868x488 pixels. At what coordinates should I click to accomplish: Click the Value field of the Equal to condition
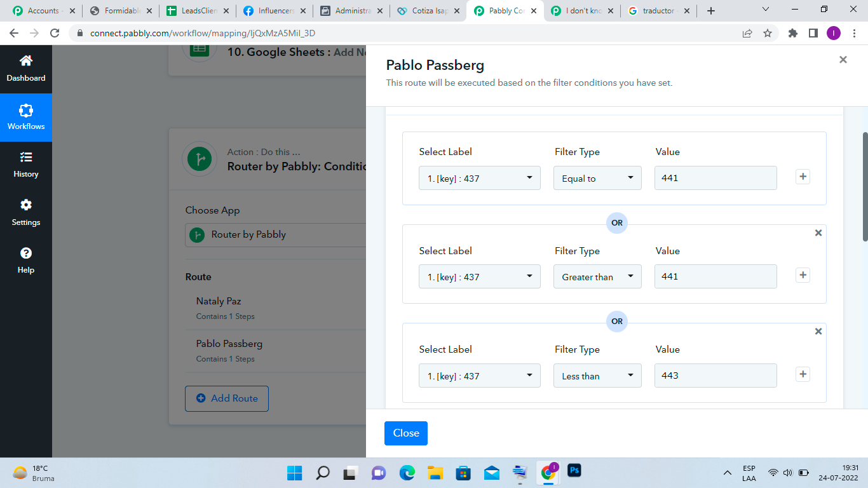click(715, 178)
